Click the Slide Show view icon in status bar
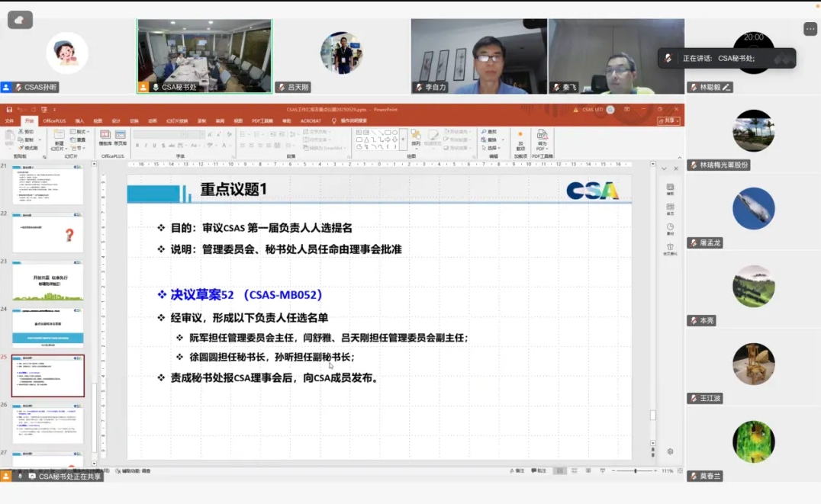The image size is (821, 504). click(x=603, y=471)
